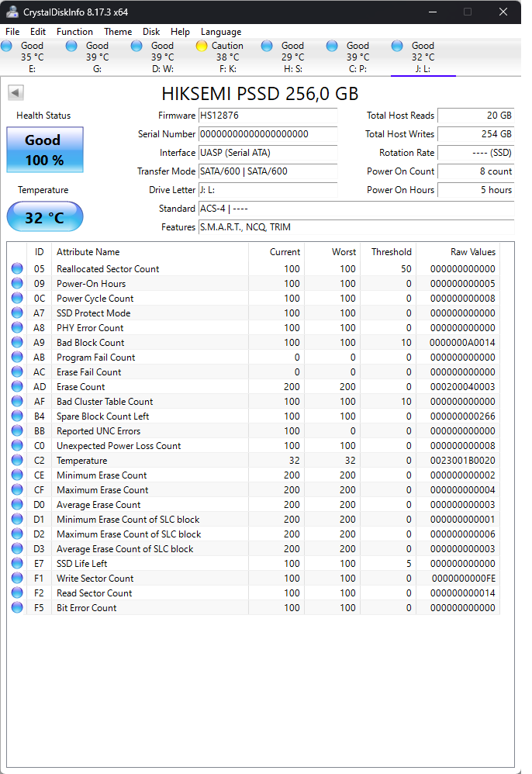532x774 pixels.
Task: Open the File menu
Action: click(12, 32)
